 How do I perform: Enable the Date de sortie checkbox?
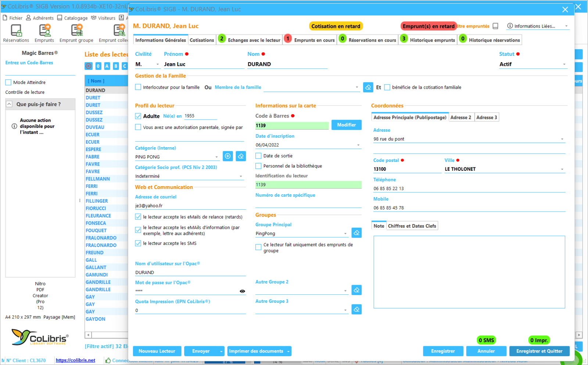click(x=259, y=156)
